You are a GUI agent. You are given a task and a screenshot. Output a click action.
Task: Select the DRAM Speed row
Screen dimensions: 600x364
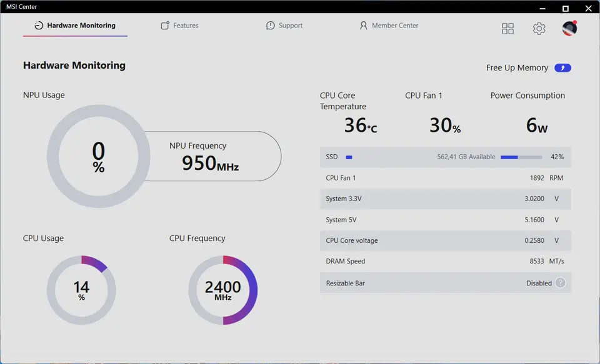pos(446,261)
